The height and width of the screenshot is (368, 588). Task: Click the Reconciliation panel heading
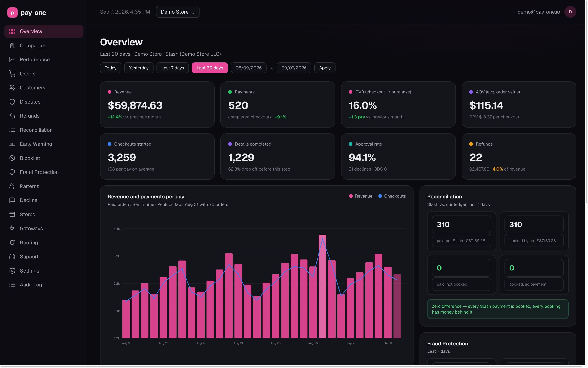click(444, 197)
